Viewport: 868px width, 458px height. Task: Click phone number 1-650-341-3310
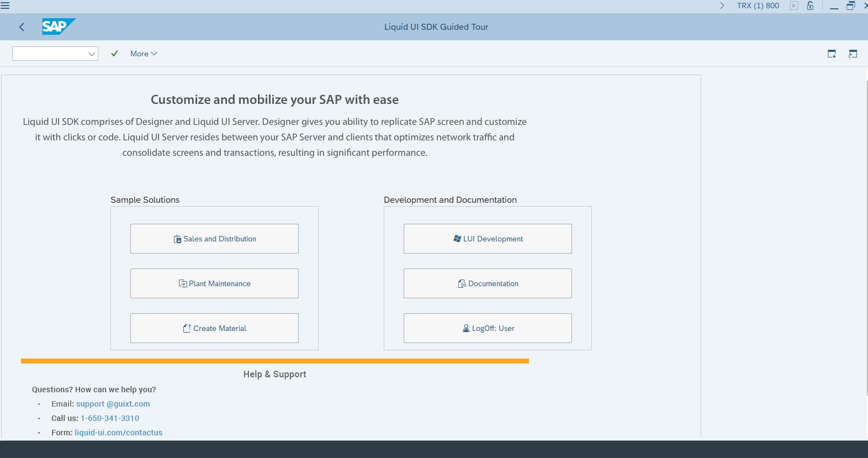110,418
